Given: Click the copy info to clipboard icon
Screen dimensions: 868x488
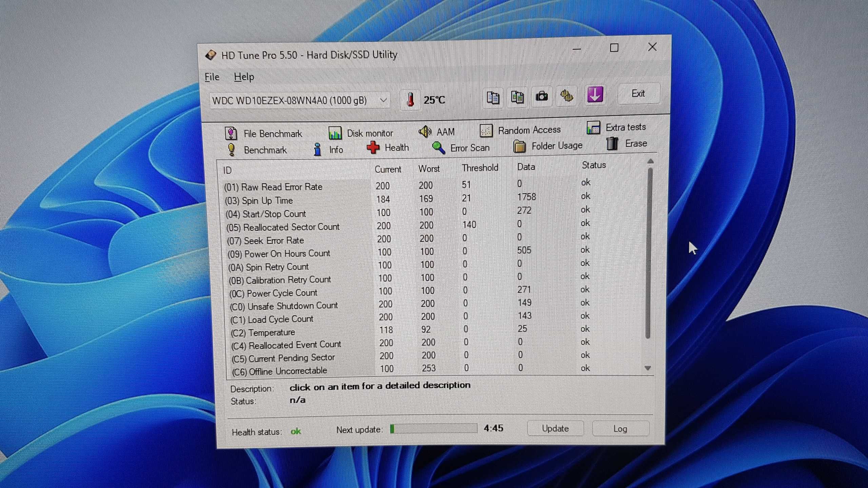Looking at the screenshot, I should pyautogui.click(x=493, y=98).
